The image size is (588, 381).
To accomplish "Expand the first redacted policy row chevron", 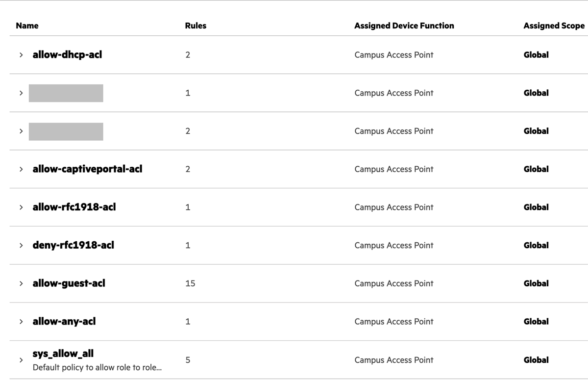I will coord(21,93).
